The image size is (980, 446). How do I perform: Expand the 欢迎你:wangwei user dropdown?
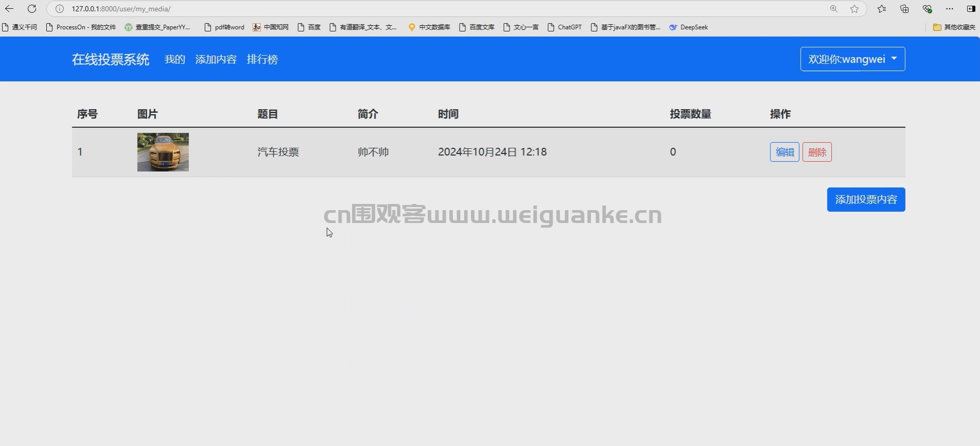coord(852,59)
